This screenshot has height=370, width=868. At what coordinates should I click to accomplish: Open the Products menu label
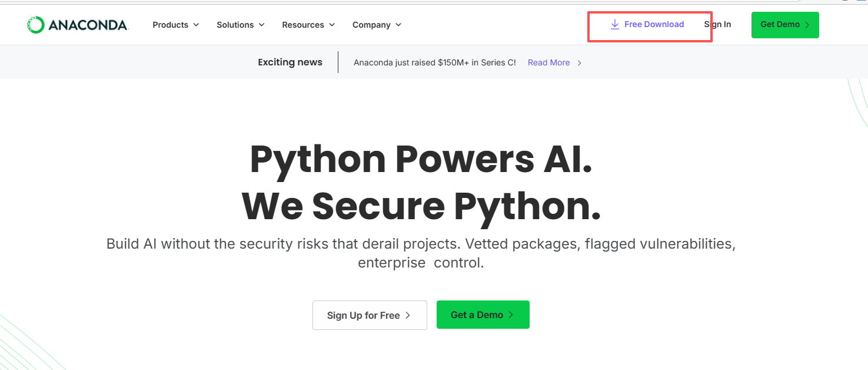[x=170, y=25]
